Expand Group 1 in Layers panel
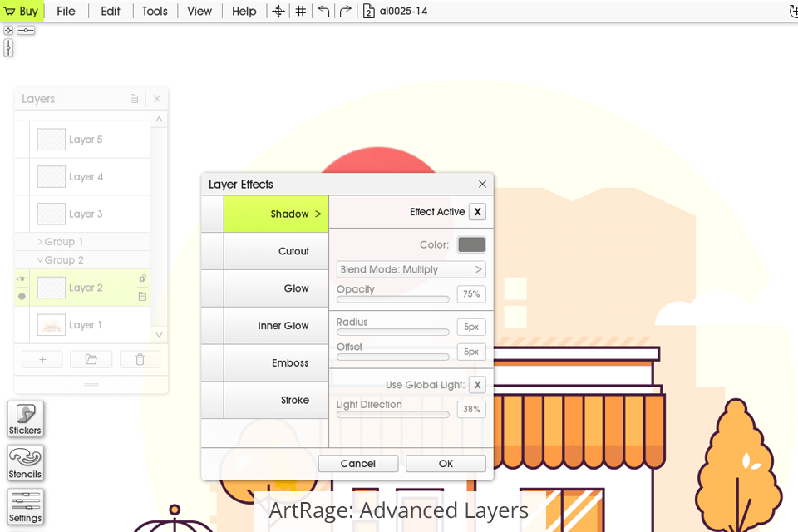The width and height of the screenshot is (798, 532). tap(60, 242)
